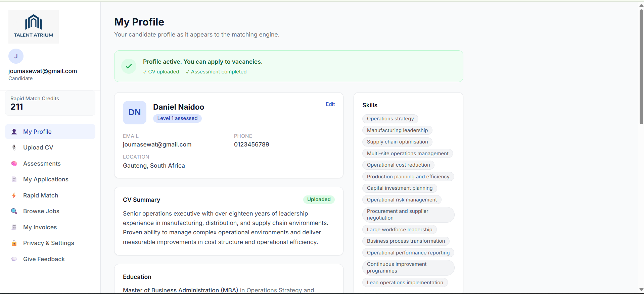Screen dimensions: 644x294
Task: Click Business process transformation tag
Action: 406,241
